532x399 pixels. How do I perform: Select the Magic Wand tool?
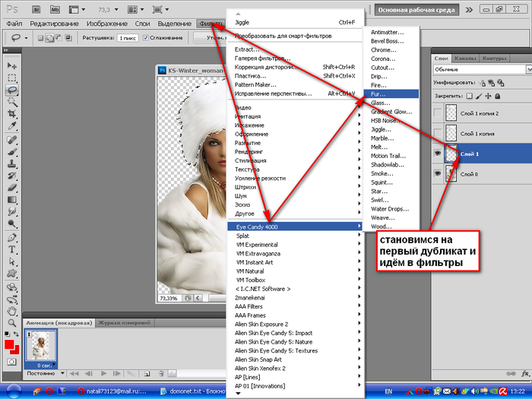point(12,101)
